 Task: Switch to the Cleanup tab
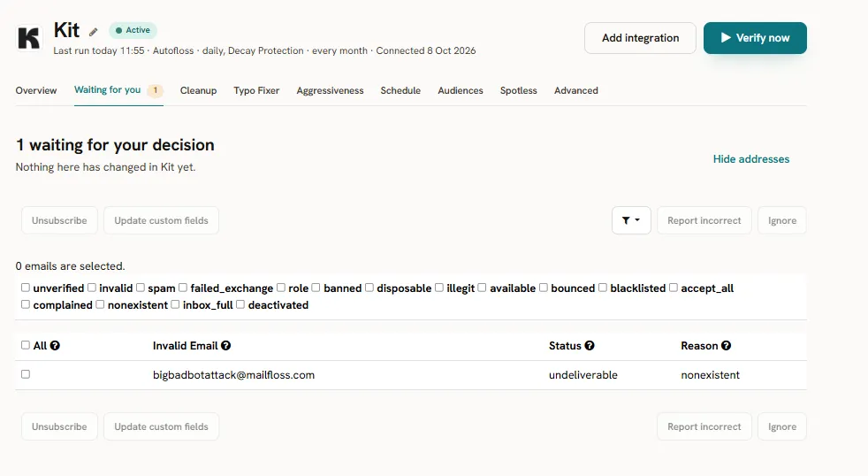[x=198, y=90]
